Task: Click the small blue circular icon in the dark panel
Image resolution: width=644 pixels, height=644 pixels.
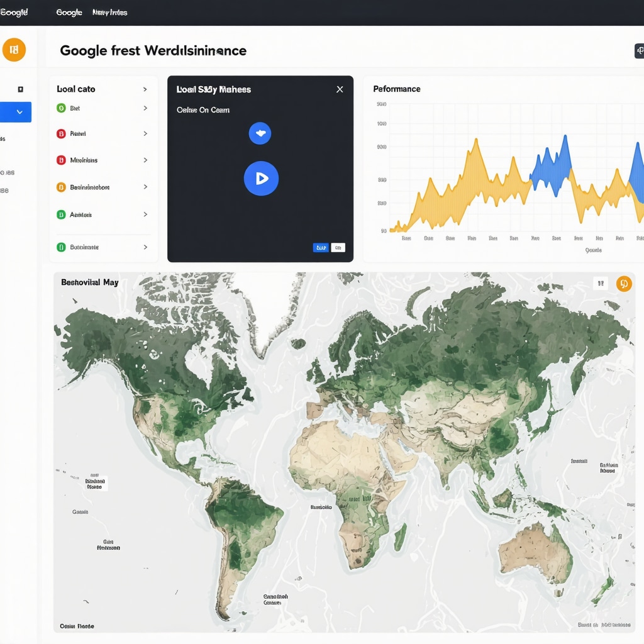Action: coord(260,133)
